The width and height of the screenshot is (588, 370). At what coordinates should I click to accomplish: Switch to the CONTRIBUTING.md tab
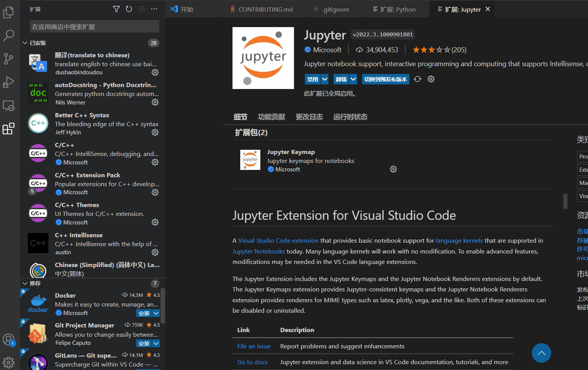click(265, 9)
